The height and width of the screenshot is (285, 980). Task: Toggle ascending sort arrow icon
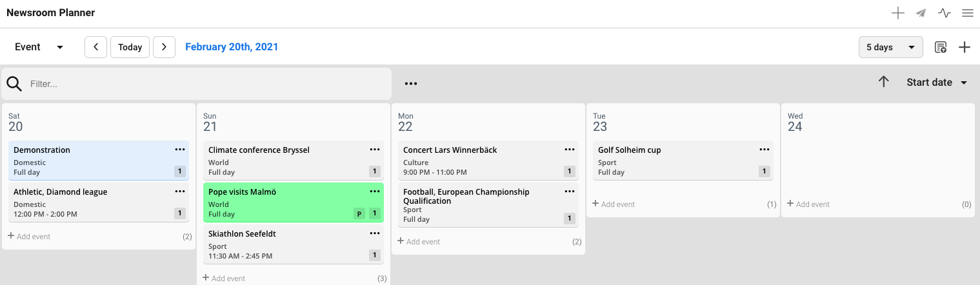coord(884,82)
